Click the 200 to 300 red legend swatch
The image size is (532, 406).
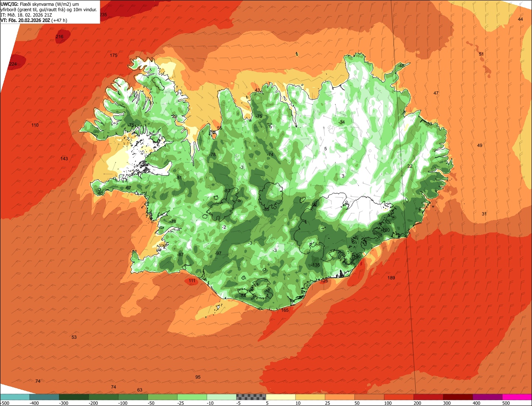[x=428, y=397]
